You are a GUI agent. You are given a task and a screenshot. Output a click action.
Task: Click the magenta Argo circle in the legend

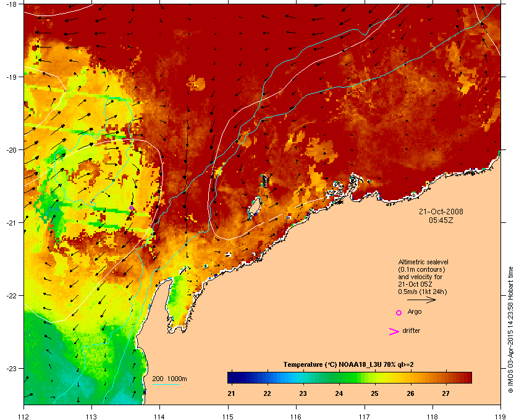399,313
